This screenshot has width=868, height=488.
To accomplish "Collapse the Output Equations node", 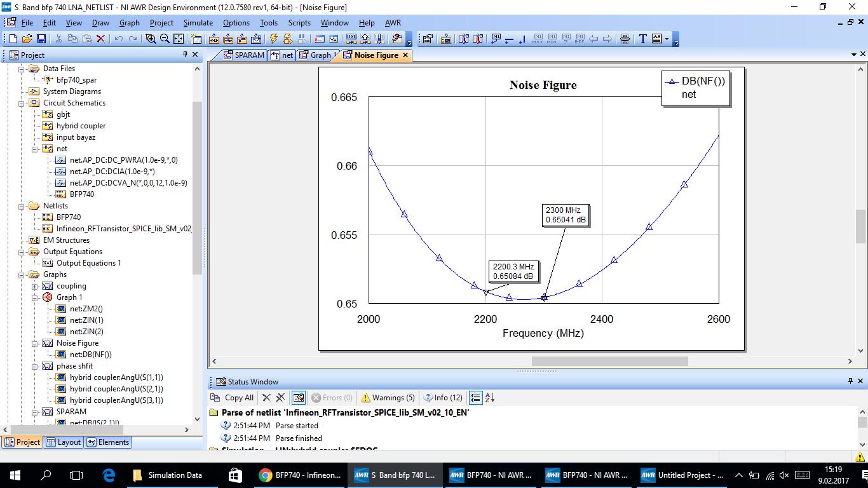I will 21,252.
